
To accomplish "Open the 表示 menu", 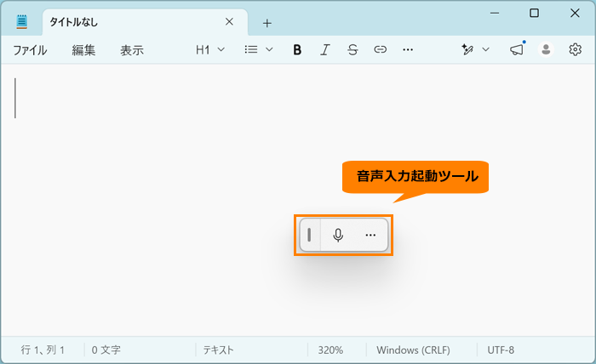I will click(132, 50).
